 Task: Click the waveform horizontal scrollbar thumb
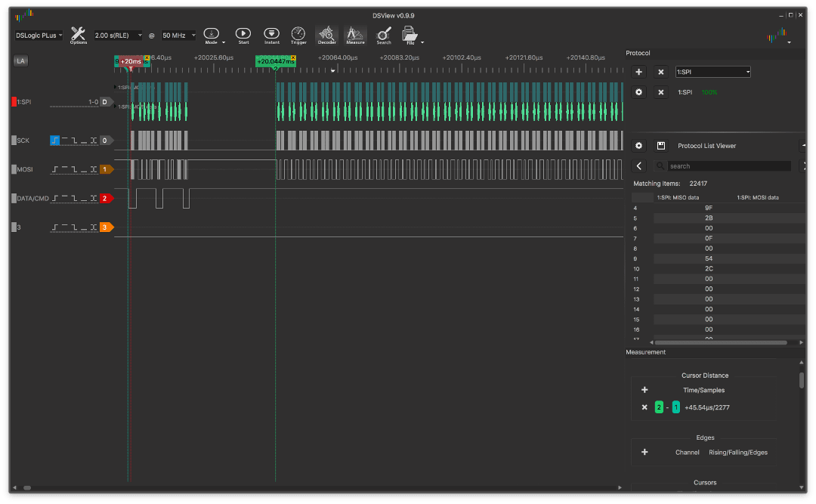coord(27,488)
